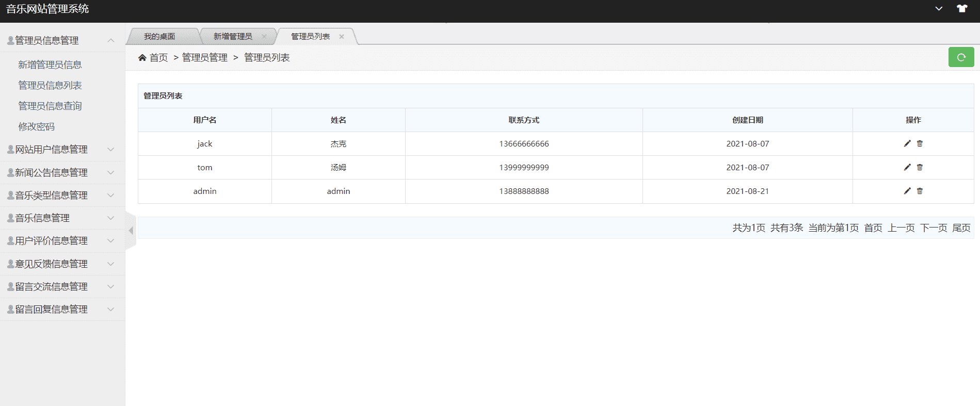Close the 管理员列表 tab

tap(342, 37)
